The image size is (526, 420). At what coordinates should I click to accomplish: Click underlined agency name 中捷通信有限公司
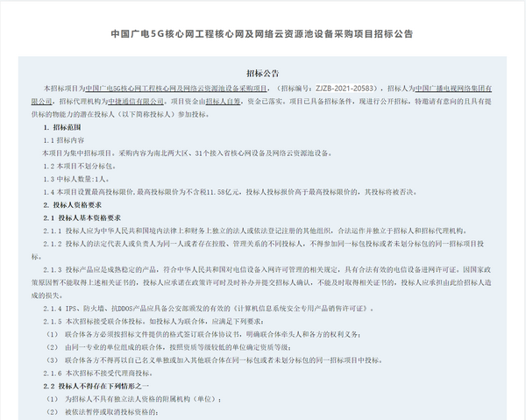136,102
